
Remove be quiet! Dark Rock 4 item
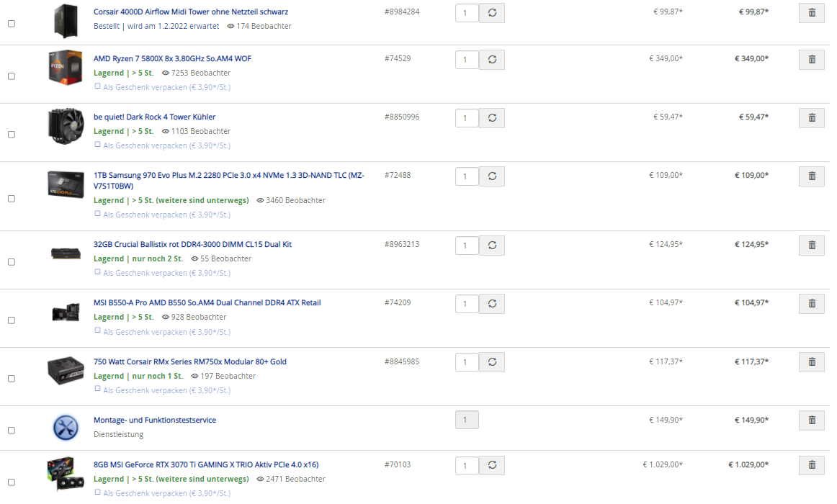pyautogui.click(x=811, y=118)
